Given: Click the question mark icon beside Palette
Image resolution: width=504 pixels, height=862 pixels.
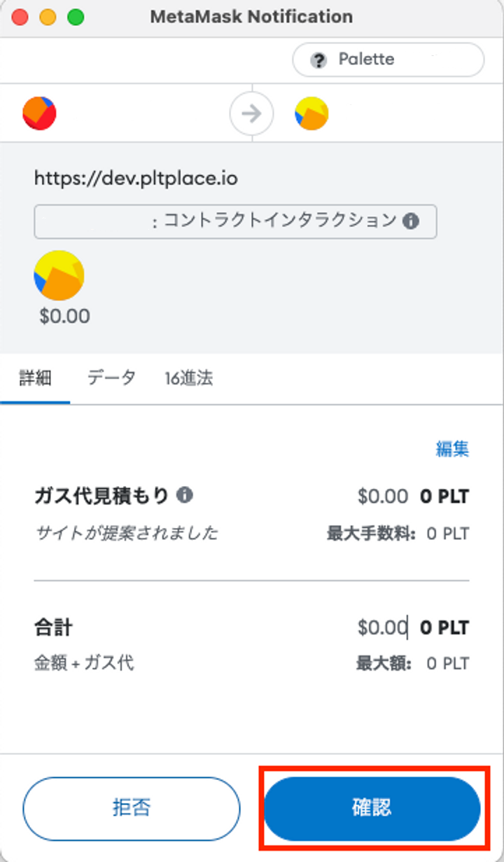Looking at the screenshot, I should click(x=319, y=60).
